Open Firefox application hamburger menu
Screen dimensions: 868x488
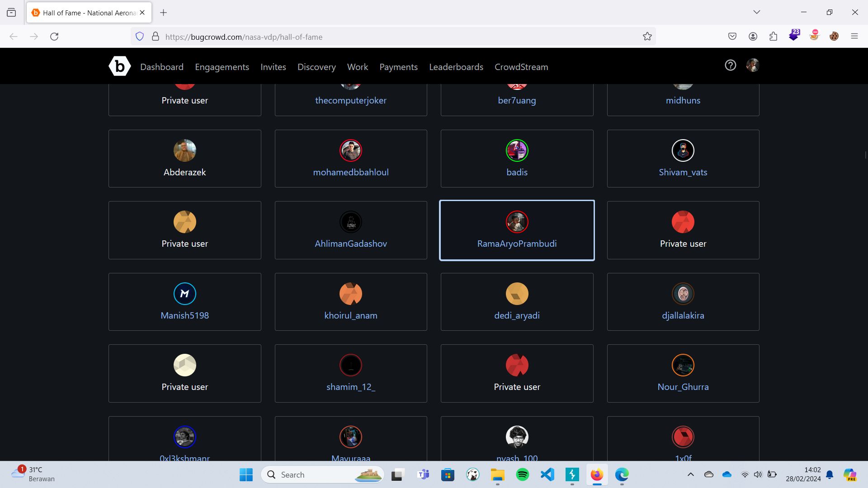[854, 37]
